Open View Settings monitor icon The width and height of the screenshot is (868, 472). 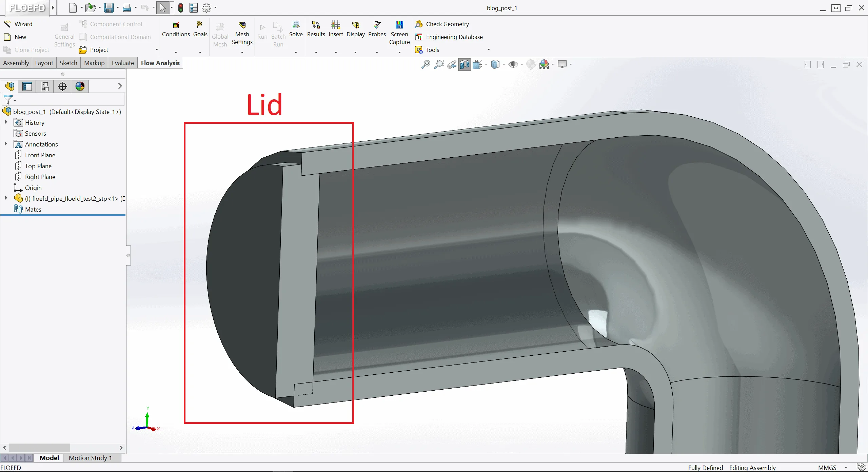click(x=562, y=64)
